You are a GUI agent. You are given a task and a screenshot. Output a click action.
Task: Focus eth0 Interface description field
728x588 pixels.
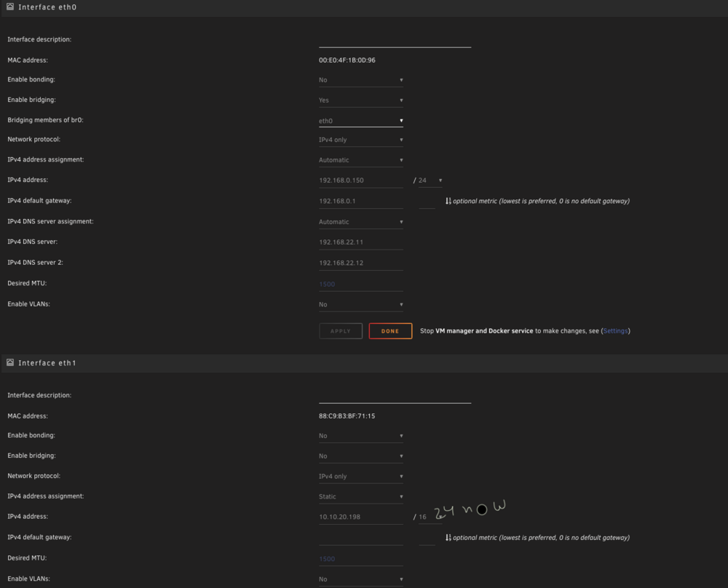[x=395, y=40]
